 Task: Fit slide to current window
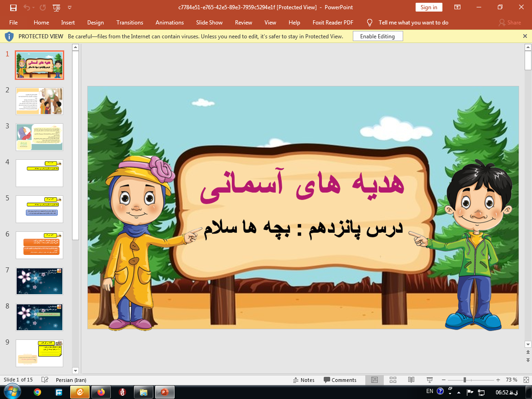(526, 380)
